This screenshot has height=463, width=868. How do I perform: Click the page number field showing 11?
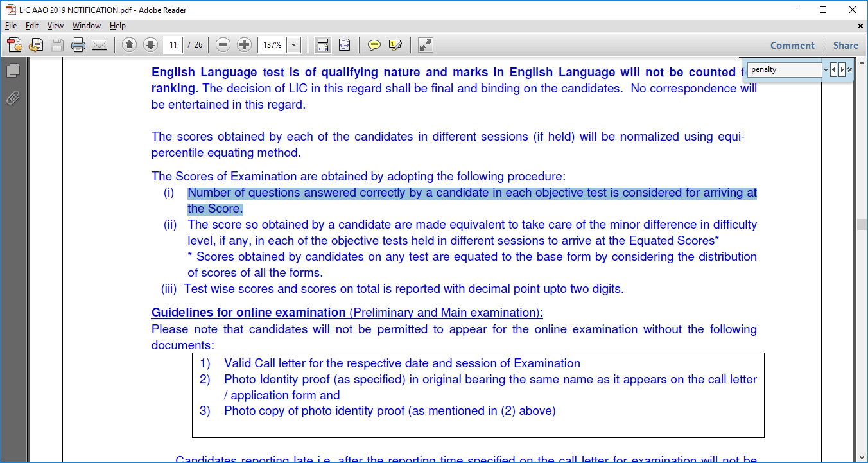click(x=173, y=45)
